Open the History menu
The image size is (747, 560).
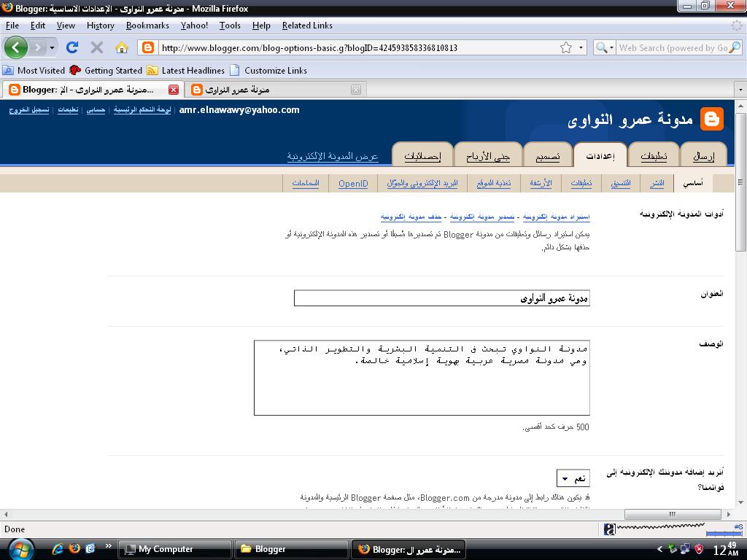[x=101, y=26]
